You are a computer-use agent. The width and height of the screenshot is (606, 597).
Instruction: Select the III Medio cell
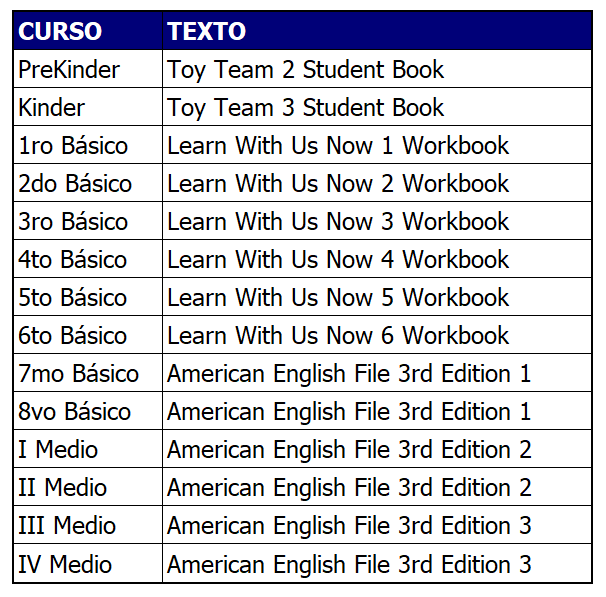point(67,526)
